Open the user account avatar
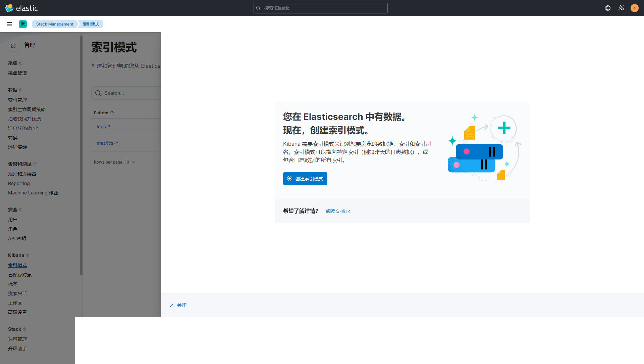Image resolution: width=644 pixels, height=364 pixels. point(635,8)
